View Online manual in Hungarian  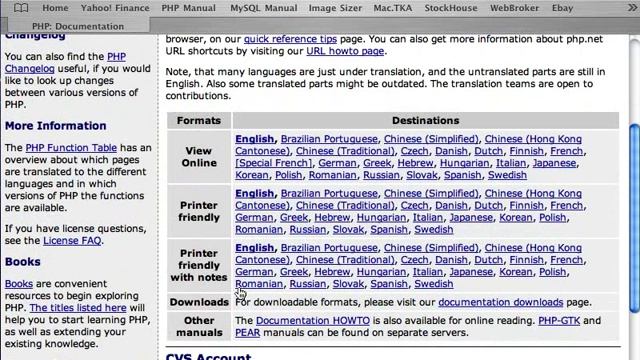[x=464, y=163]
